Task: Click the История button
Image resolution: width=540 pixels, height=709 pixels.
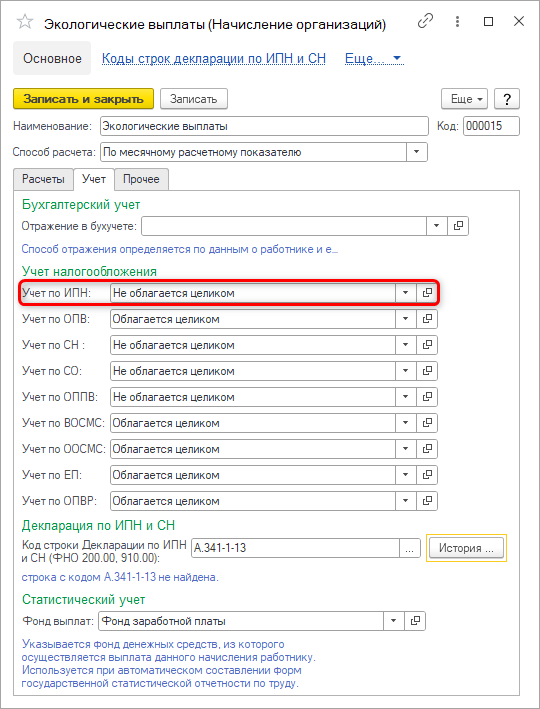Action: coord(466,548)
